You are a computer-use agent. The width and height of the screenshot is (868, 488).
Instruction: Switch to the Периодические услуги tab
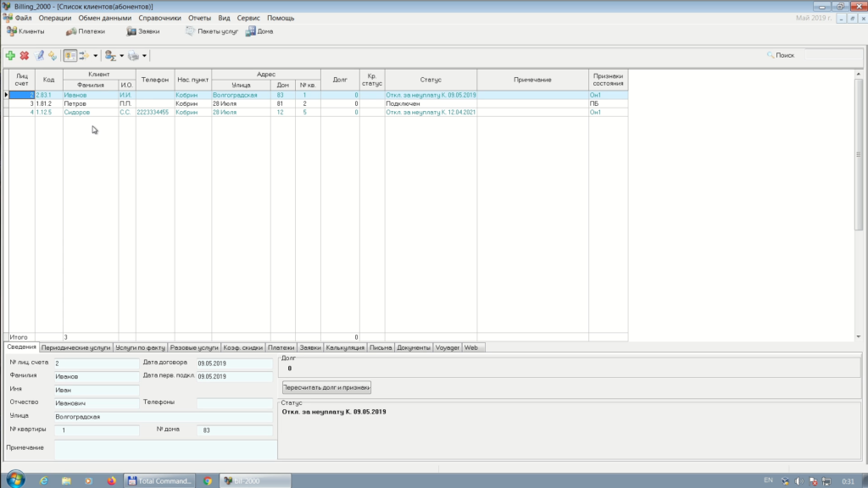pyautogui.click(x=75, y=347)
